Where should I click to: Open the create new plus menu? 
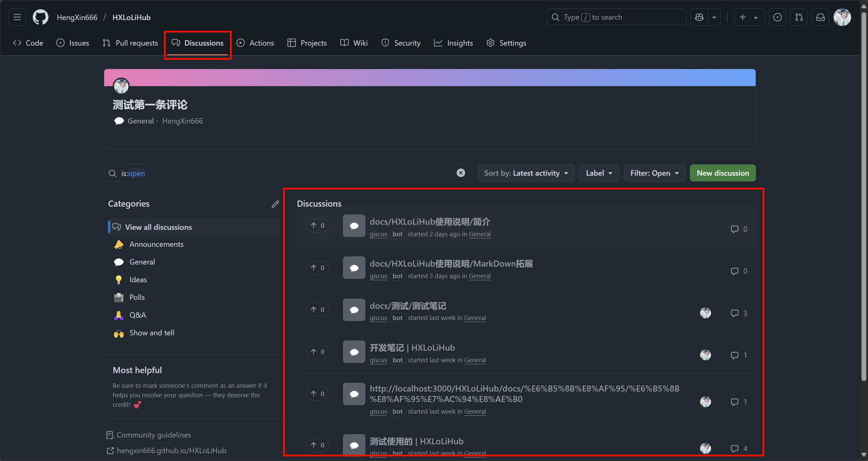tap(749, 17)
